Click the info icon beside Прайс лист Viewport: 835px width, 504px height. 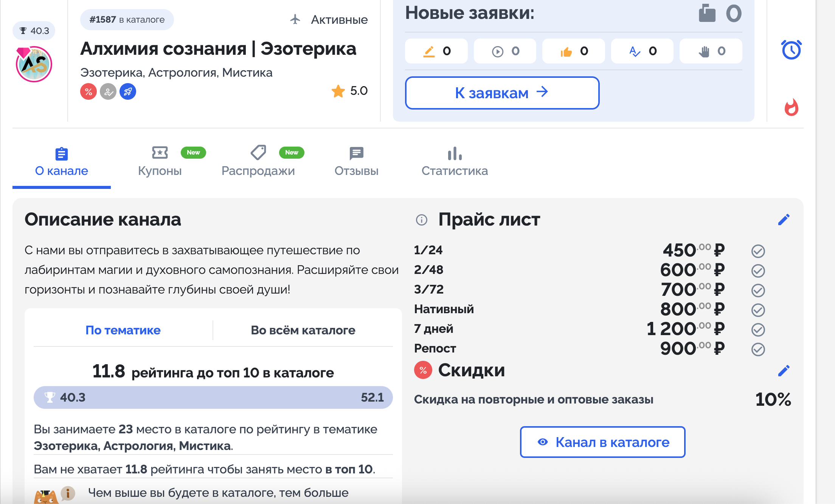coord(422,220)
